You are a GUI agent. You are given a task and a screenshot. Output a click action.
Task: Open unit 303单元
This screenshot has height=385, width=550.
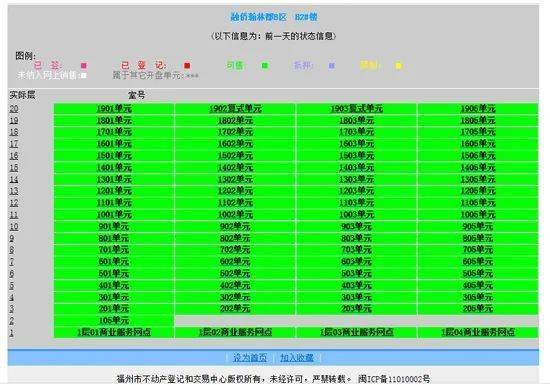[x=357, y=297]
